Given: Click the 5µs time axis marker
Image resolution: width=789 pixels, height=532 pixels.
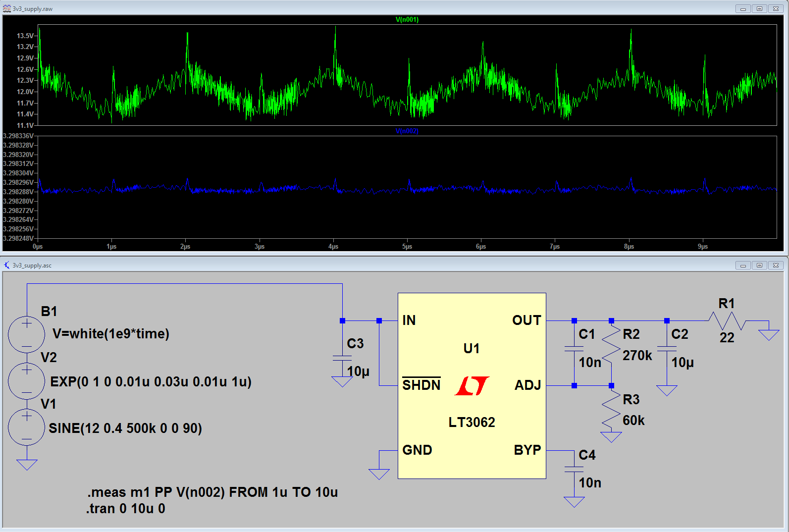Looking at the screenshot, I should click(407, 246).
